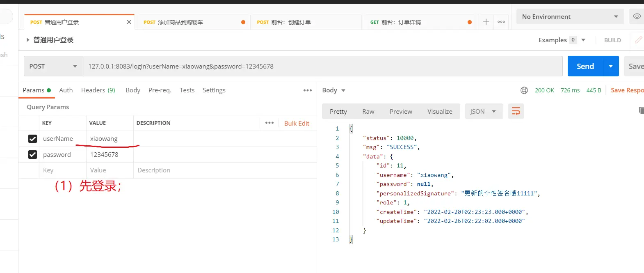The image size is (644, 273).
Task: Click the blue Send button
Action: [585, 67]
